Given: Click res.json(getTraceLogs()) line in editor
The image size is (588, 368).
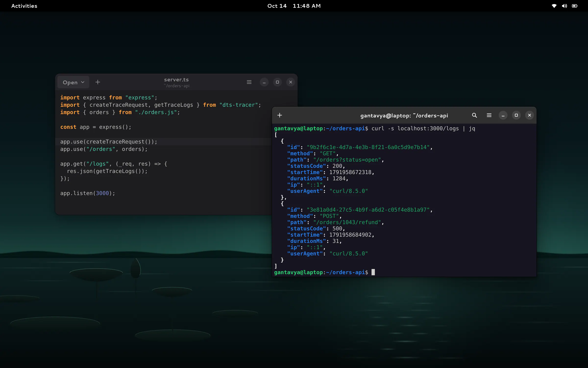Looking at the screenshot, I should (x=107, y=171).
